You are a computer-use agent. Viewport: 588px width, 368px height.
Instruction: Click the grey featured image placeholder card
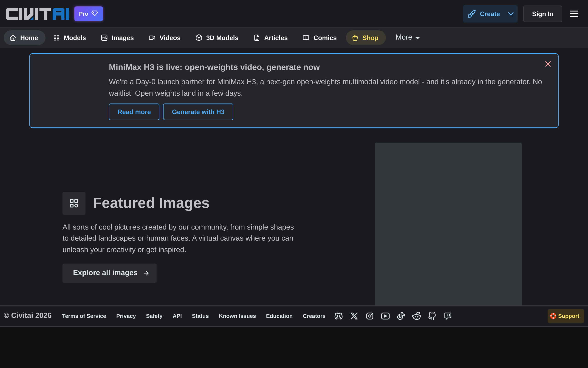point(448,224)
